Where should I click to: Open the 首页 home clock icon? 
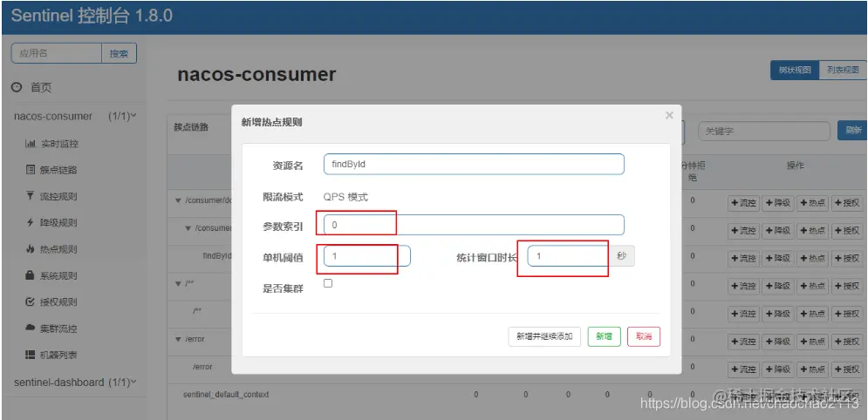point(17,87)
